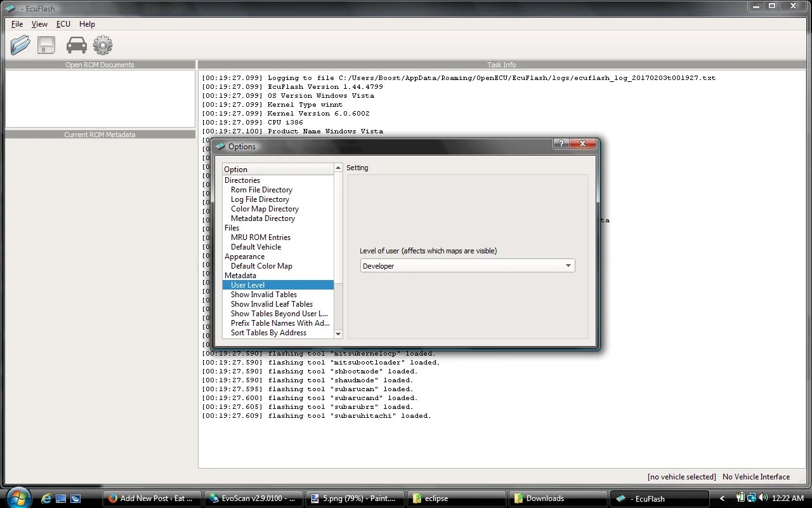
Task: Click 'No Vehicle Interface' in status bar
Action: click(756, 477)
